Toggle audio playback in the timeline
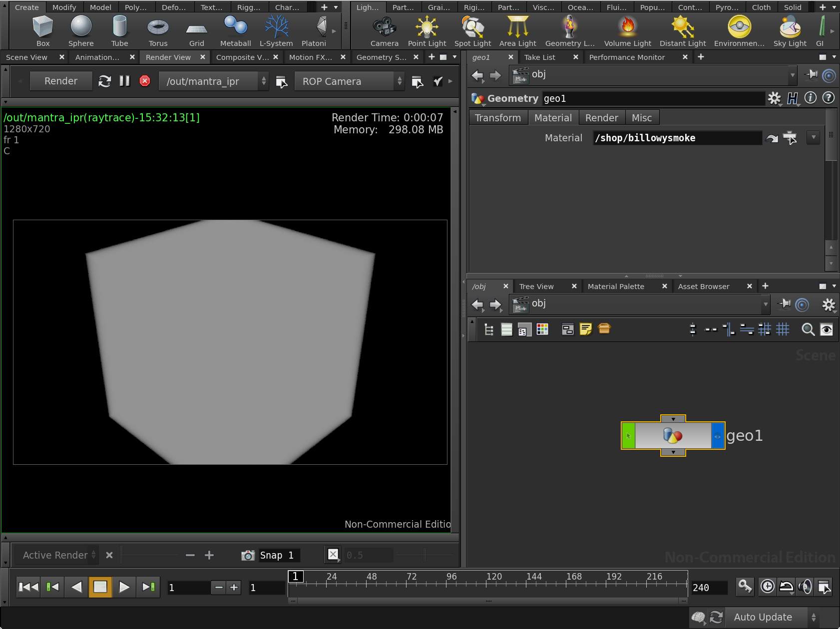This screenshot has height=629, width=840. [805, 587]
